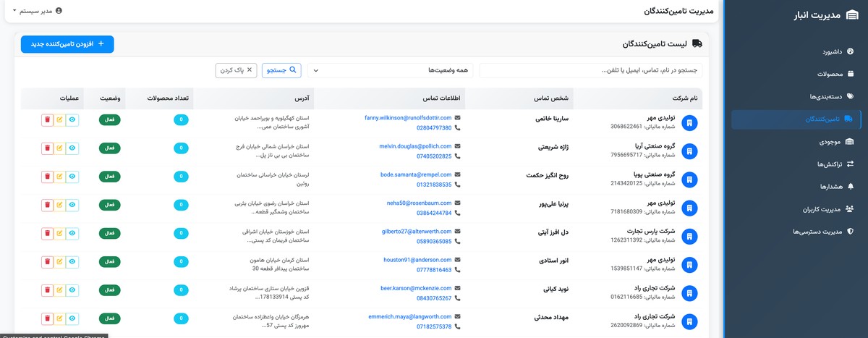
Task: View details of bode.samanta supplier row
Action: click(72, 177)
